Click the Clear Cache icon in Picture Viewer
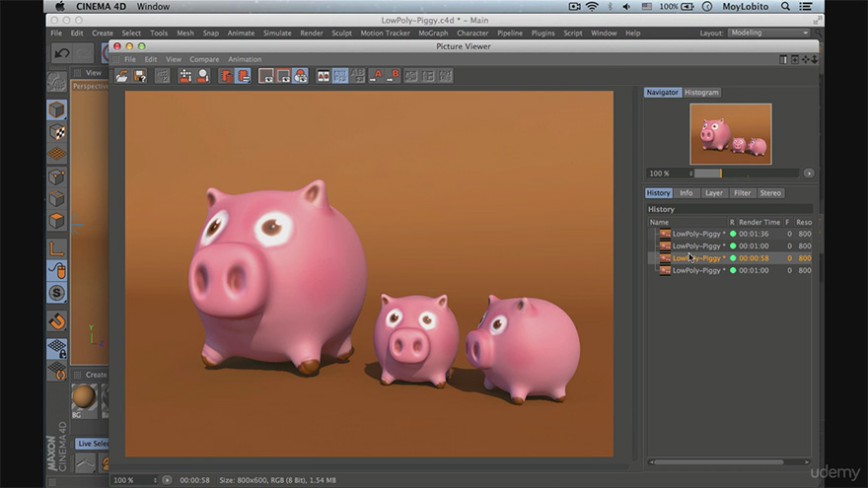The image size is (868, 488). 185,76
